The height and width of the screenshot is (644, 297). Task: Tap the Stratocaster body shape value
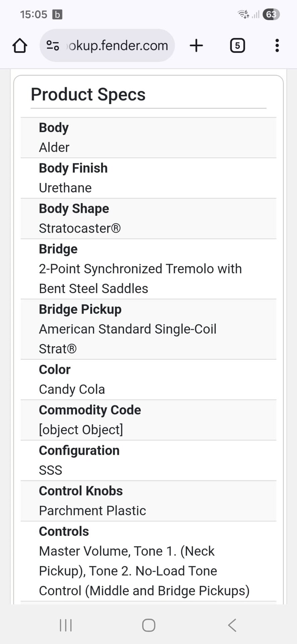[80, 228]
